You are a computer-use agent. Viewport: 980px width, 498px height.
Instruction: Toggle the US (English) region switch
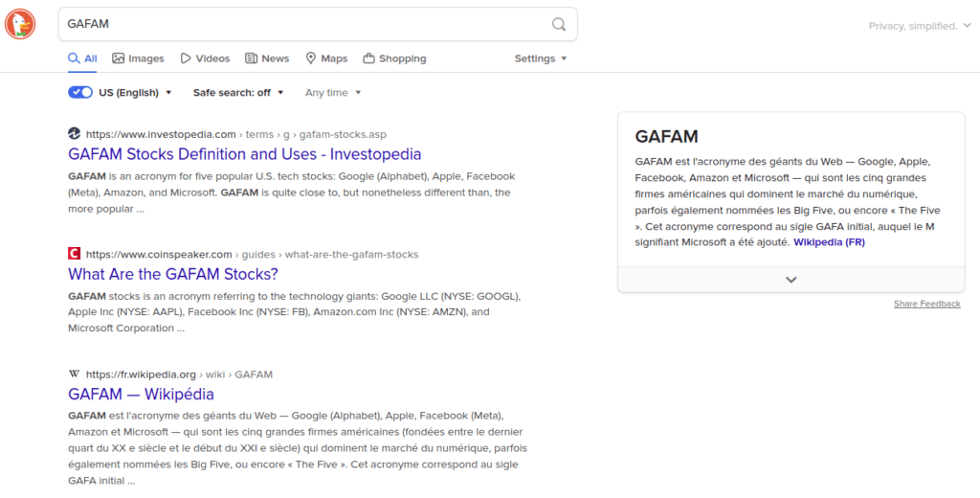80,93
